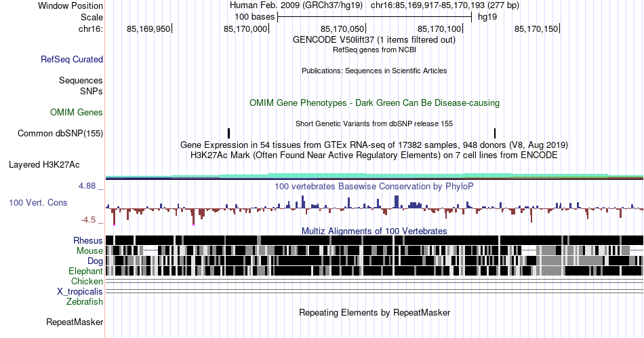
Task: Click the hg19 label beside the scale
Action: point(487,17)
